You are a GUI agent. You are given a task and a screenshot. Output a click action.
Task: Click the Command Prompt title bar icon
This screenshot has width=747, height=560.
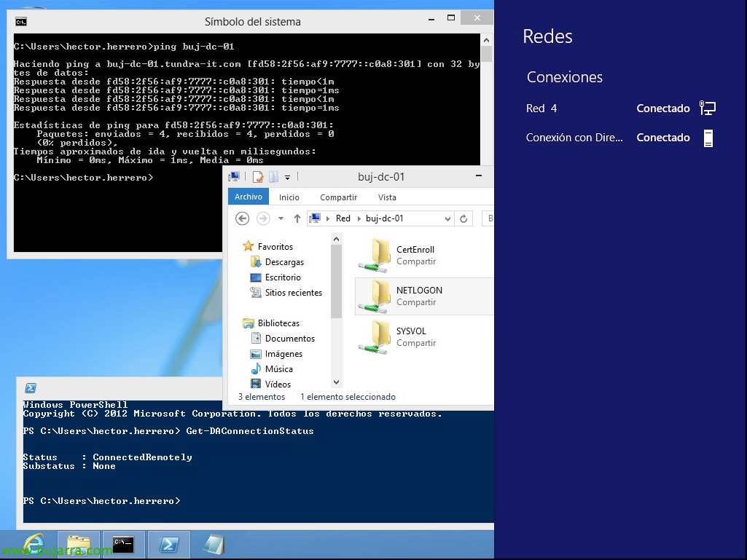click(21, 21)
